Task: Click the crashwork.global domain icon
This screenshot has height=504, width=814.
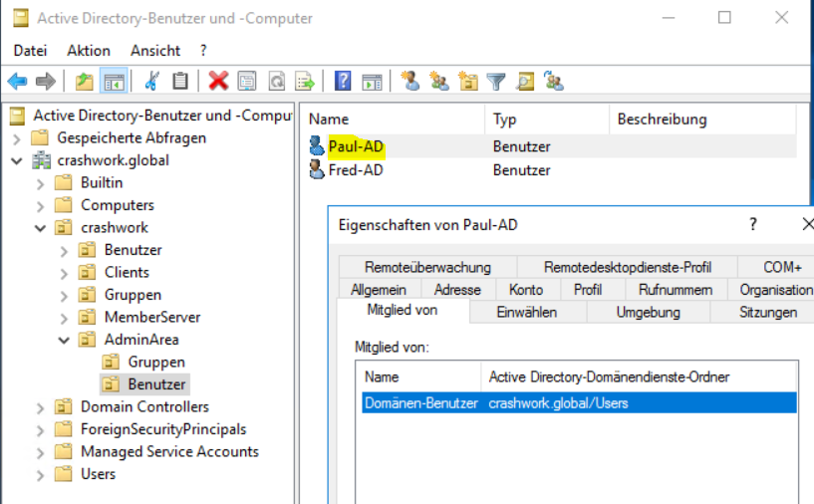Action: [x=42, y=160]
